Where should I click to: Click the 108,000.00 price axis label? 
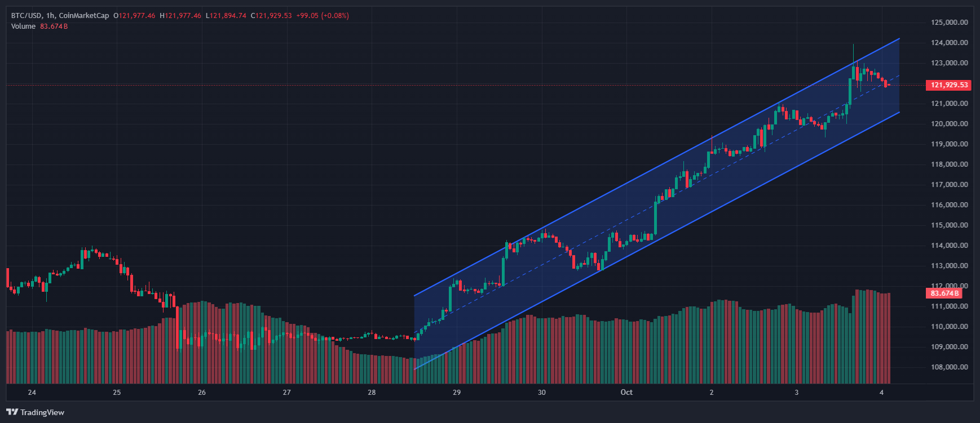[x=949, y=367]
